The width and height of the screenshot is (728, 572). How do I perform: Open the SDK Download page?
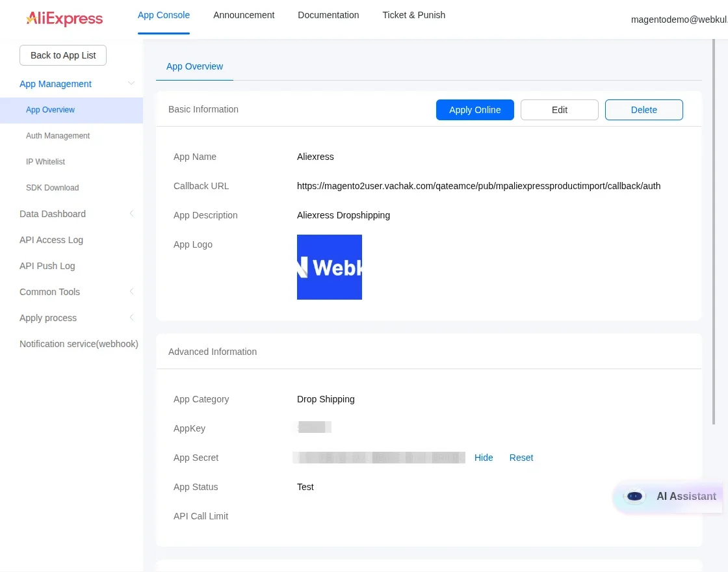click(52, 188)
